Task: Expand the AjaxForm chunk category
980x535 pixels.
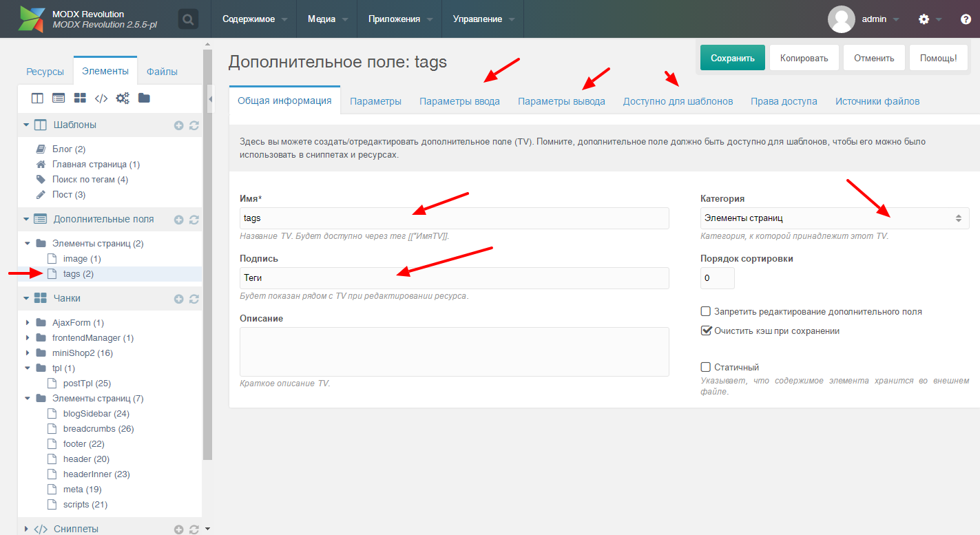Action: click(28, 323)
